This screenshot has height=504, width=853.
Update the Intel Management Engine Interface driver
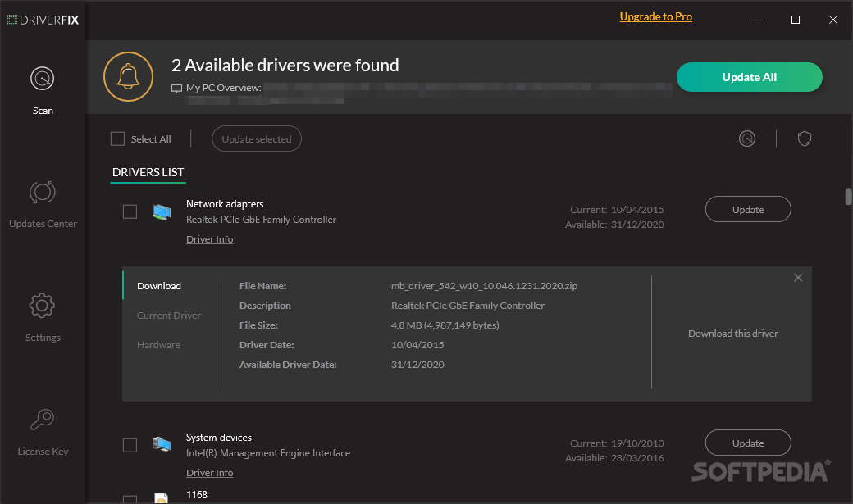[748, 443]
